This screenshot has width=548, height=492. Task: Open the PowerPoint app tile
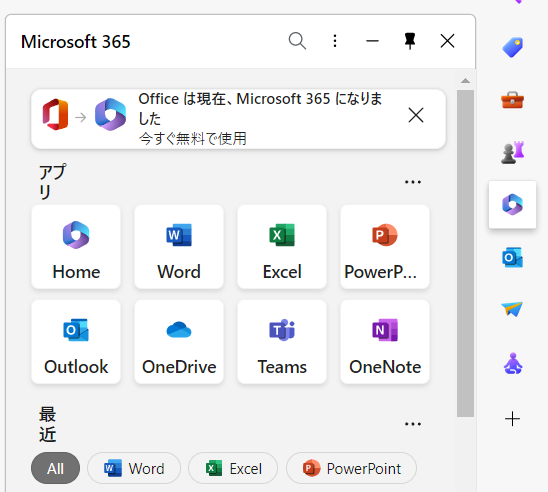coord(385,247)
